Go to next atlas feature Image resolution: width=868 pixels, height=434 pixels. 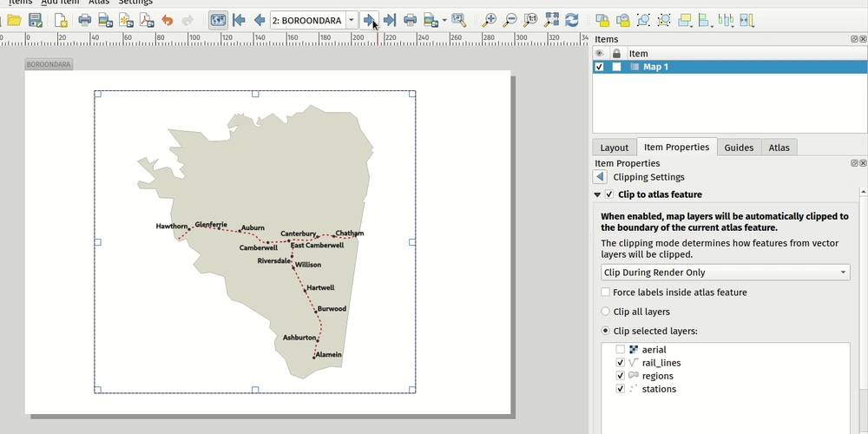(369, 21)
